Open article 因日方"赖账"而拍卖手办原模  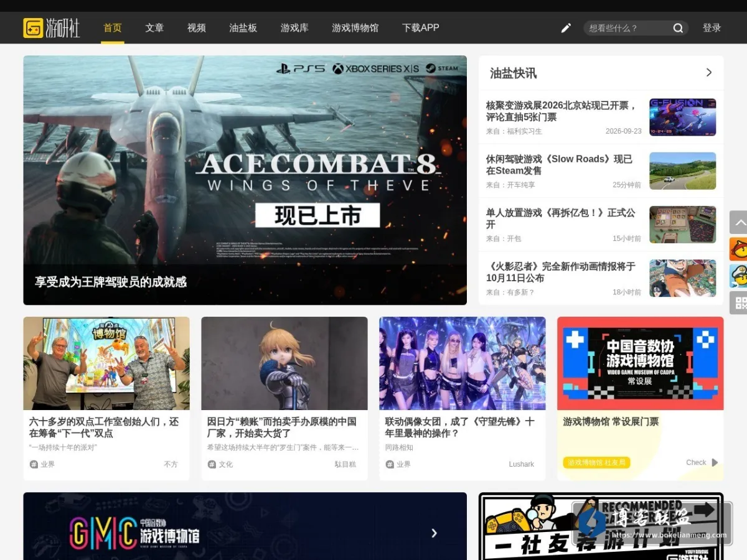282,427
